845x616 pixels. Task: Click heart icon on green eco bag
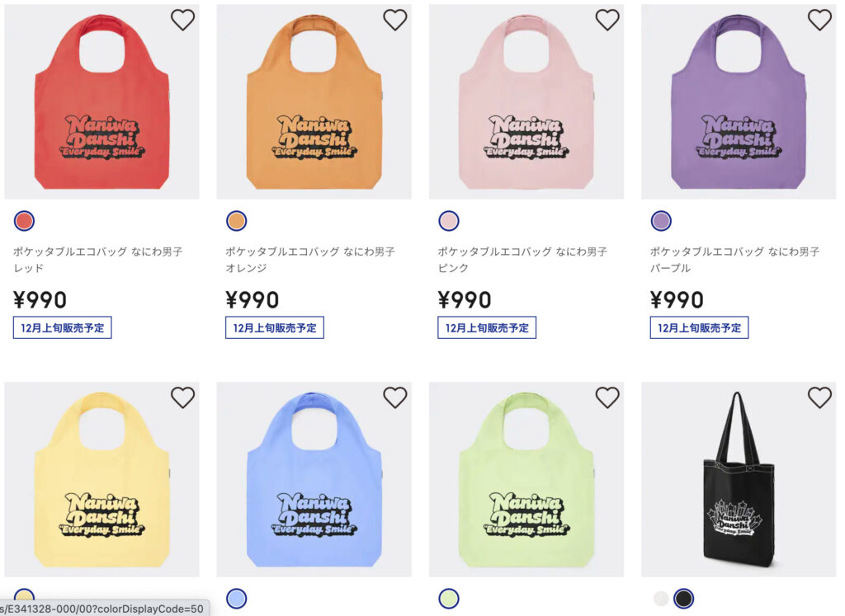click(607, 397)
